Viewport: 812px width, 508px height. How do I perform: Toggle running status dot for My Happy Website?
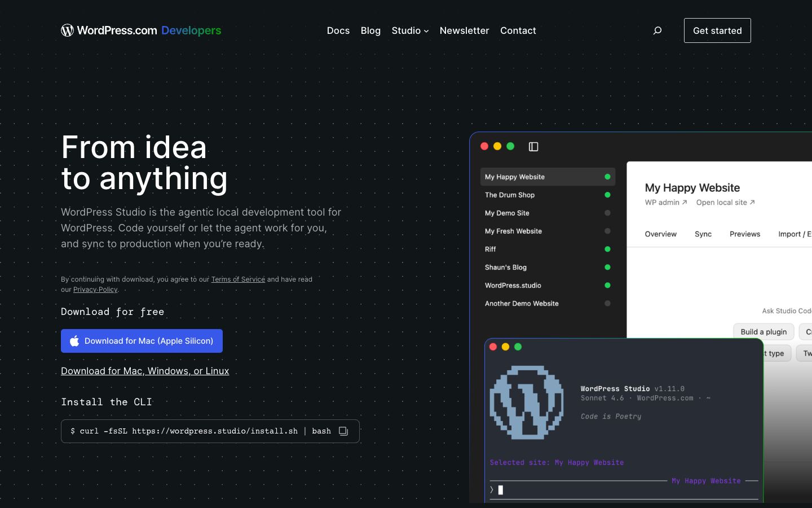[607, 177]
